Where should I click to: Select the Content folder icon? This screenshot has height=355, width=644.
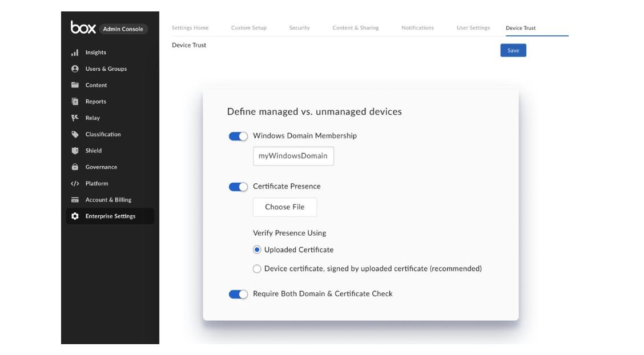click(x=75, y=85)
